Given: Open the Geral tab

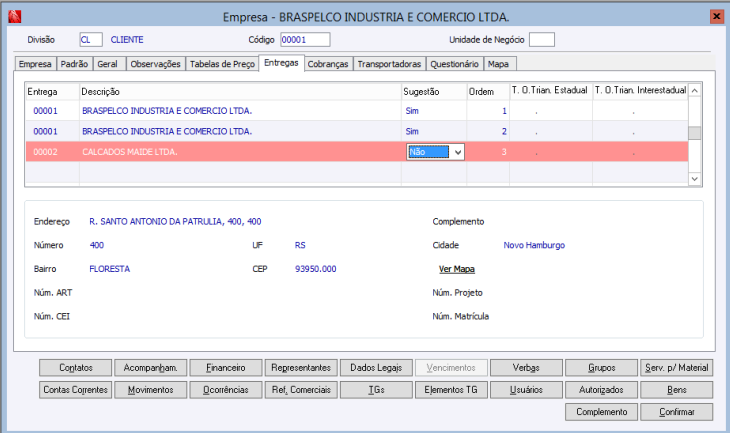Looking at the screenshot, I should coord(108,64).
